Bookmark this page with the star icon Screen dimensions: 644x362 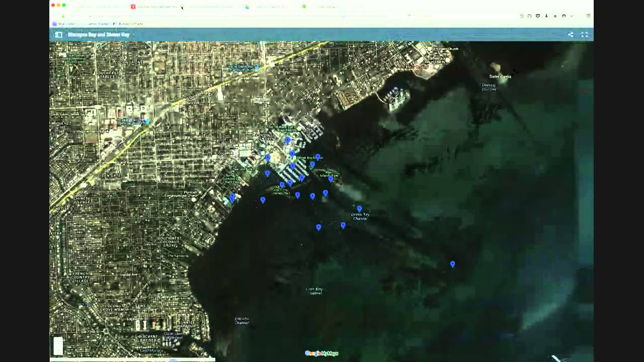[522, 16]
